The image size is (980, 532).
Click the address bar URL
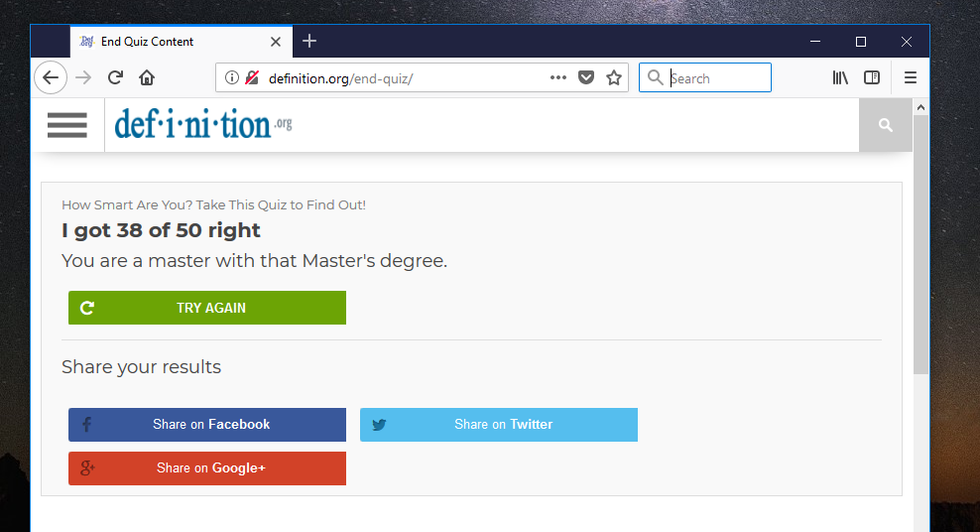(340, 78)
